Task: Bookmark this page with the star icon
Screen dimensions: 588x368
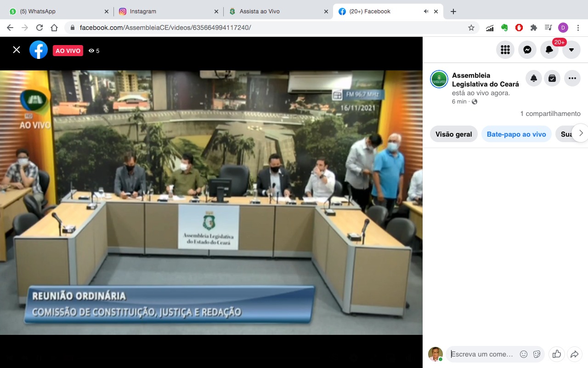Action: (471, 28)
